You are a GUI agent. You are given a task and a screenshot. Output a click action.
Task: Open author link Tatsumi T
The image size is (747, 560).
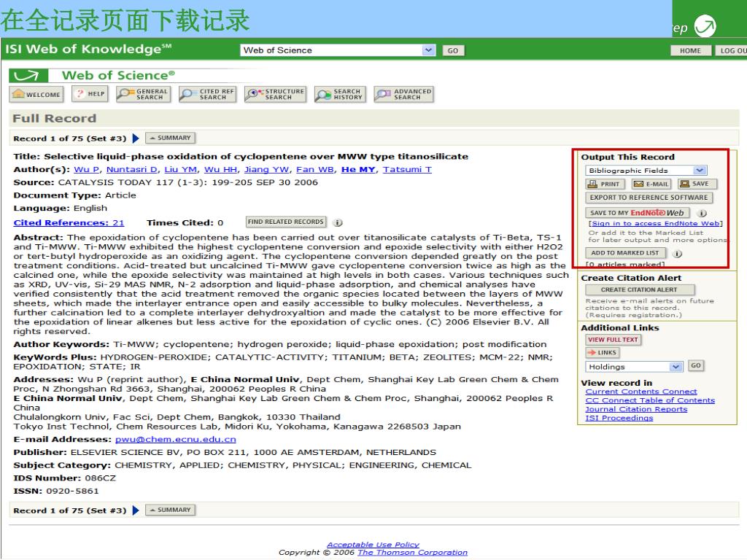click(x=407, y=169)
